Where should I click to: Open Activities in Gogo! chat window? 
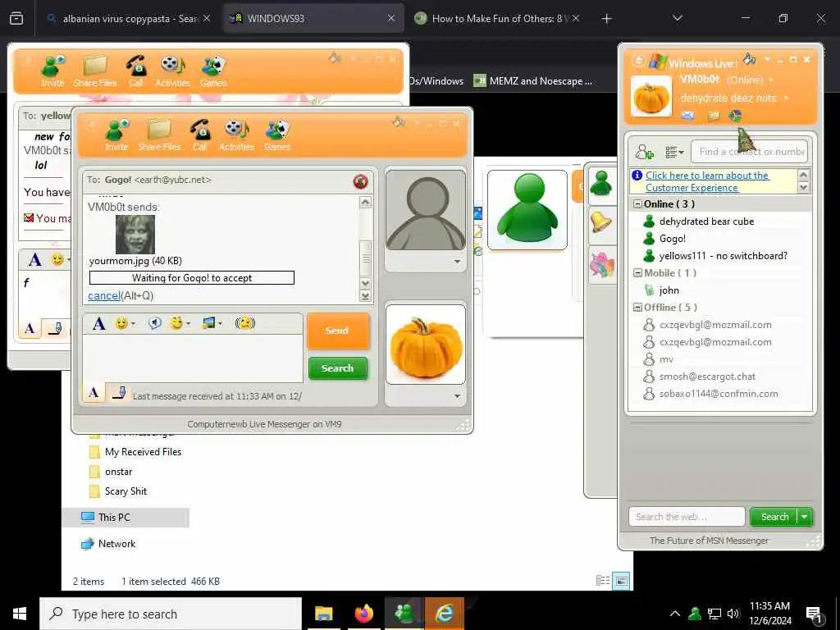click(237, 135)
